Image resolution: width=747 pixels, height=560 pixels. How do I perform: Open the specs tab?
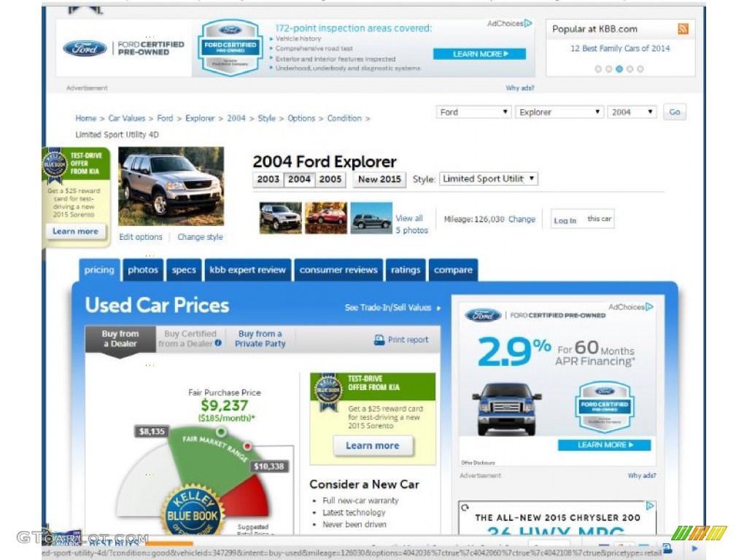(x=184, y=270)
